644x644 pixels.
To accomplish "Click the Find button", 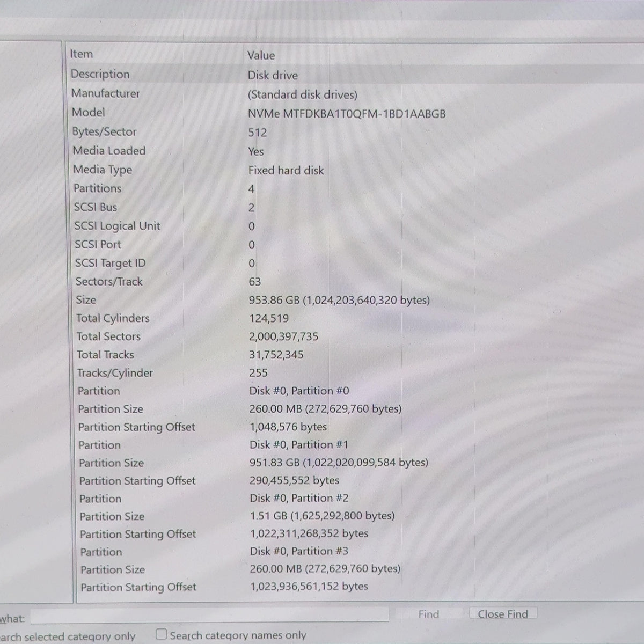I will (428, 614).
